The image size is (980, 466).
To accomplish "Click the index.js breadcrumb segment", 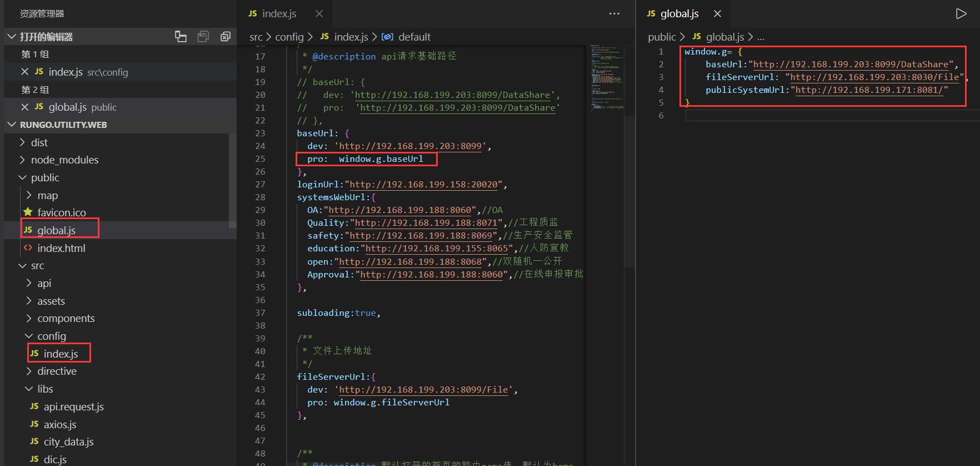I will pos(351,37).
